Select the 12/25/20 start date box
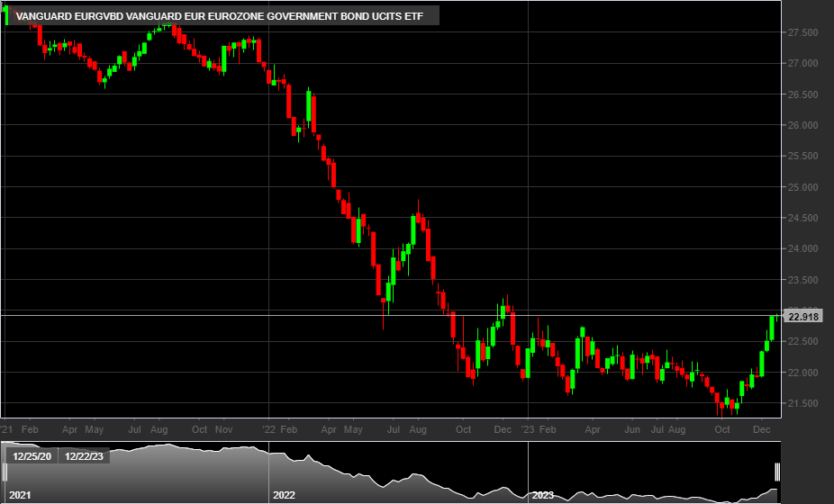This screenshot has height=504, width=834. point(32,456)
